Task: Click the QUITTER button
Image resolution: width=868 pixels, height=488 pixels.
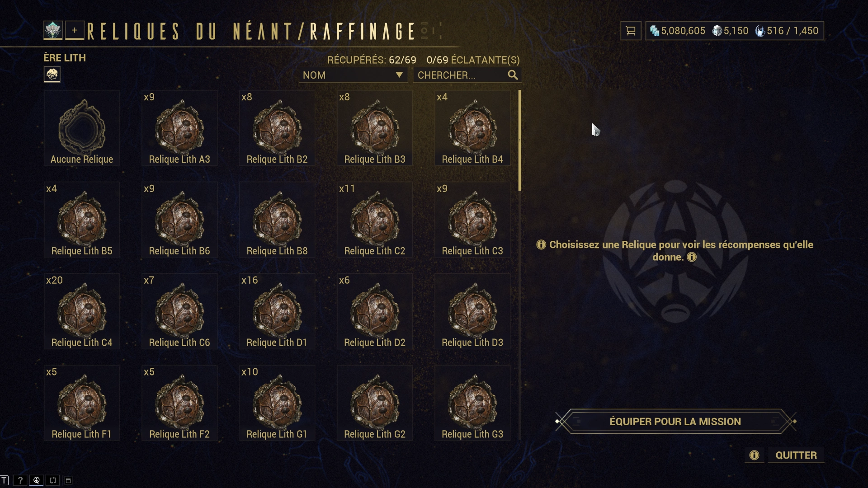Action: pos(796,455)
